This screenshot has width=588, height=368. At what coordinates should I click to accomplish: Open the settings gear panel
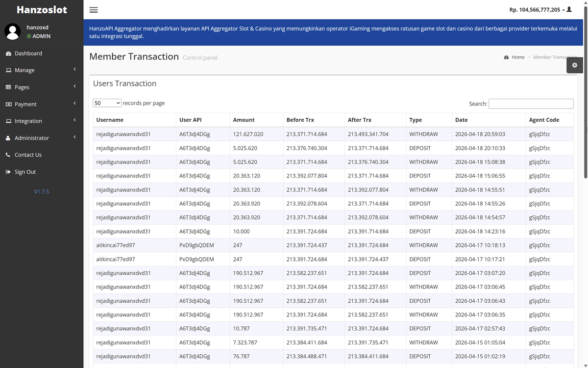575,65
